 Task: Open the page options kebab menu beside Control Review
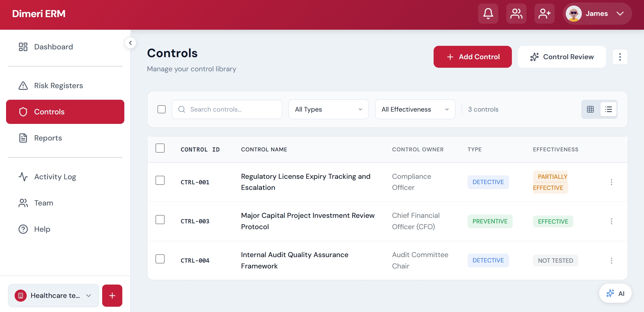tap(620, 57)
